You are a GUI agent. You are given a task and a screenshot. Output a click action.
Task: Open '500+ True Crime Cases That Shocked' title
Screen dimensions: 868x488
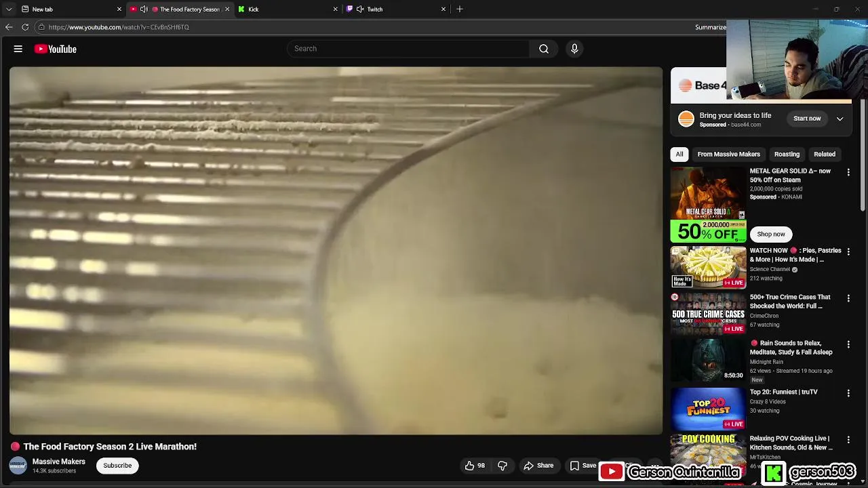(790, 302)
